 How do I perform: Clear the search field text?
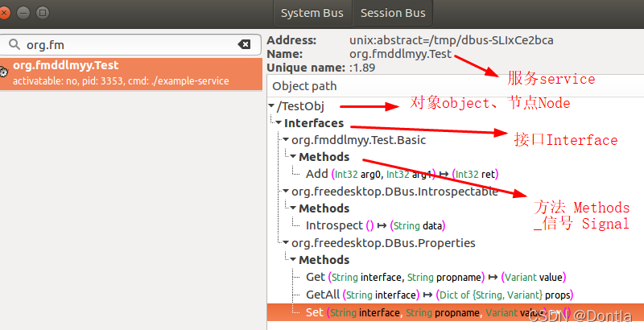244,44
